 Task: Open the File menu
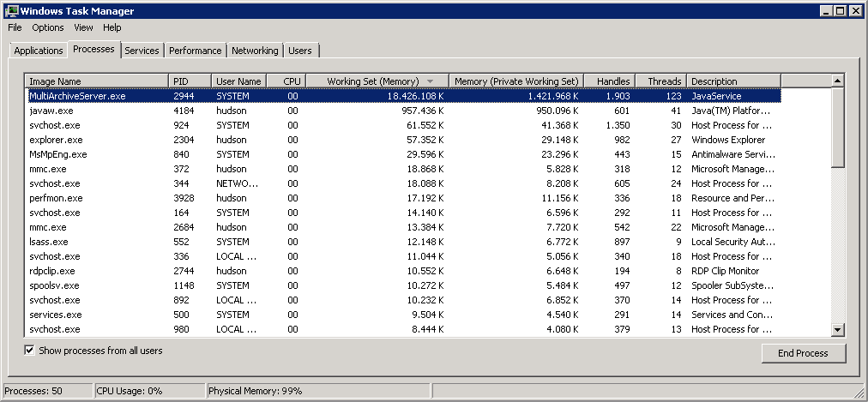tap(15, 27)
